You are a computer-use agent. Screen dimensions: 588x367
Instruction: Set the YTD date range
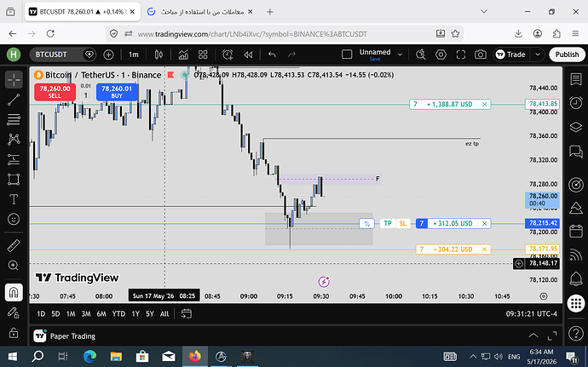pos(118,313)
